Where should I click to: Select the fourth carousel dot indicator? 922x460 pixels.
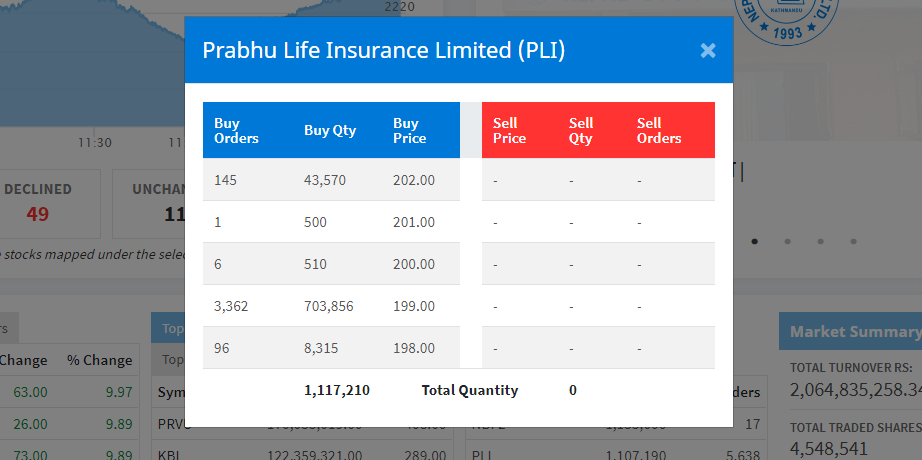[x=853, y=241]
